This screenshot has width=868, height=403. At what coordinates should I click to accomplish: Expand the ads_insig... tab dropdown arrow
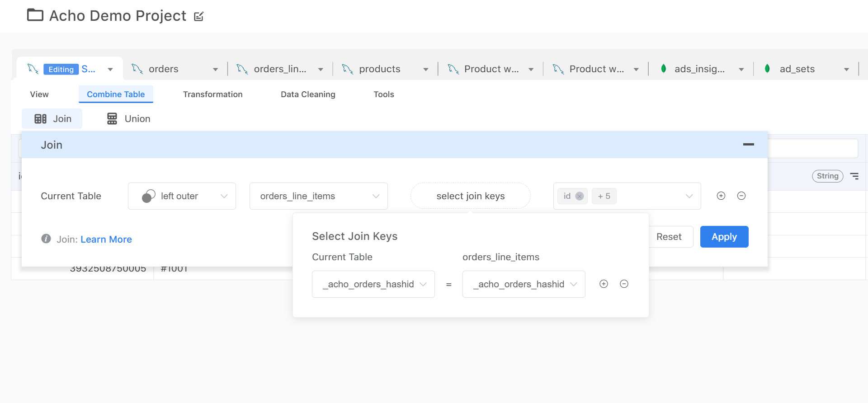click(741, 70)
